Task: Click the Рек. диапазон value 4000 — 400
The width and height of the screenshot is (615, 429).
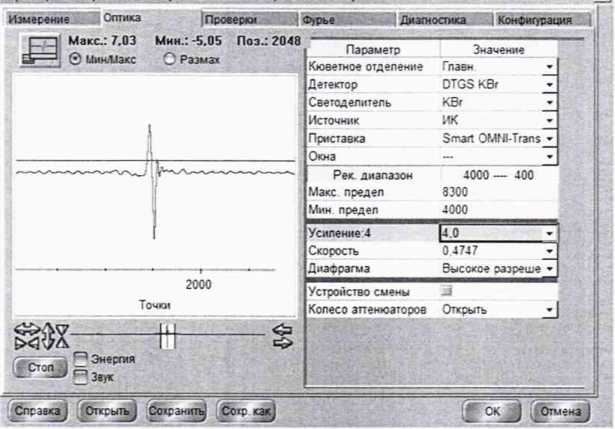Action: tap(498, 175)
